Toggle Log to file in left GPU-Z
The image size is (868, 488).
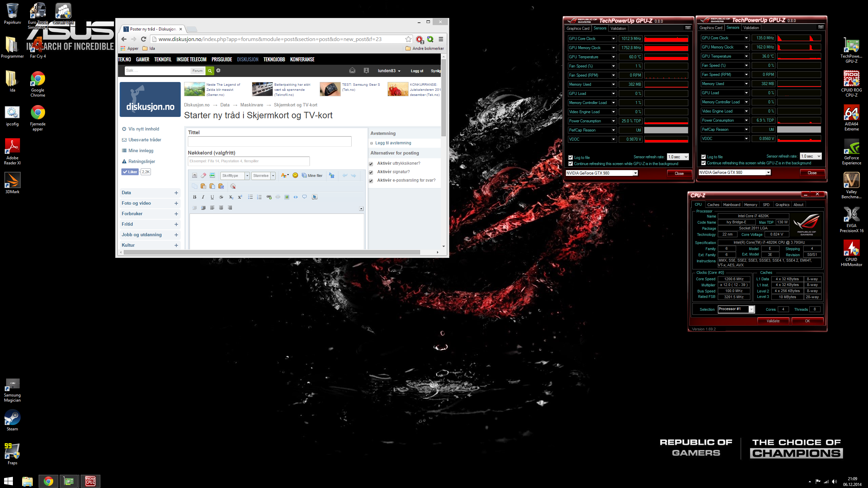pyautogui.click(x=570, y=158)
